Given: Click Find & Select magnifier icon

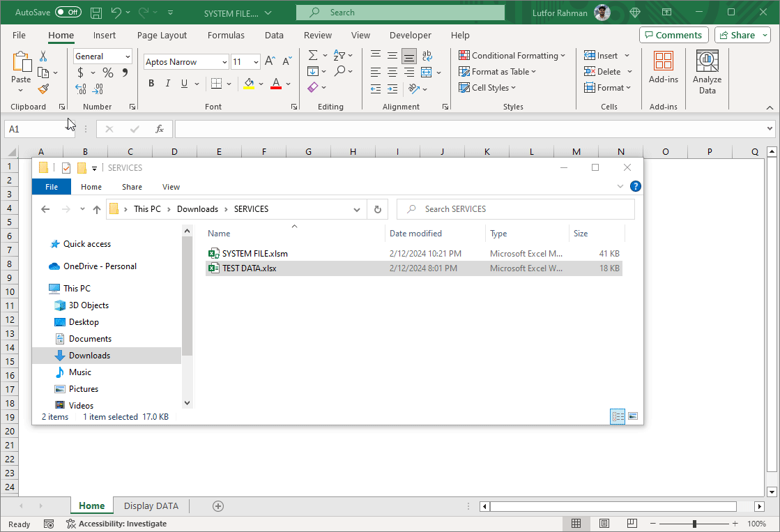Looking at the screenshot, I should 339,71.
